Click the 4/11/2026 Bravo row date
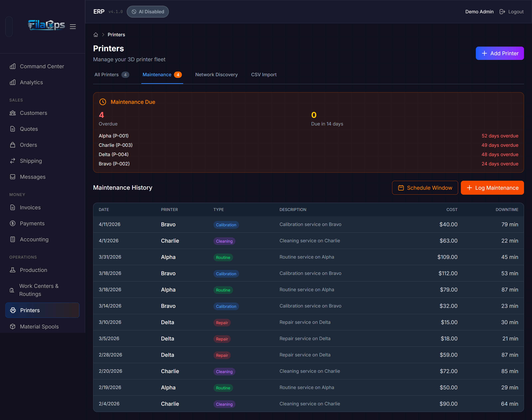Screen dimensions: 532x420 tap(110, 224)
